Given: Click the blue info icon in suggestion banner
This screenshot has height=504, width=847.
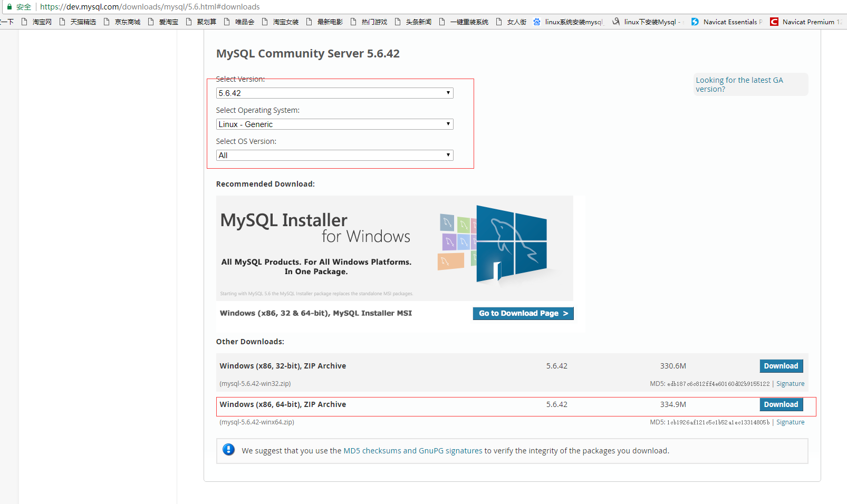Looking at the screenshot, I should 228,450.
